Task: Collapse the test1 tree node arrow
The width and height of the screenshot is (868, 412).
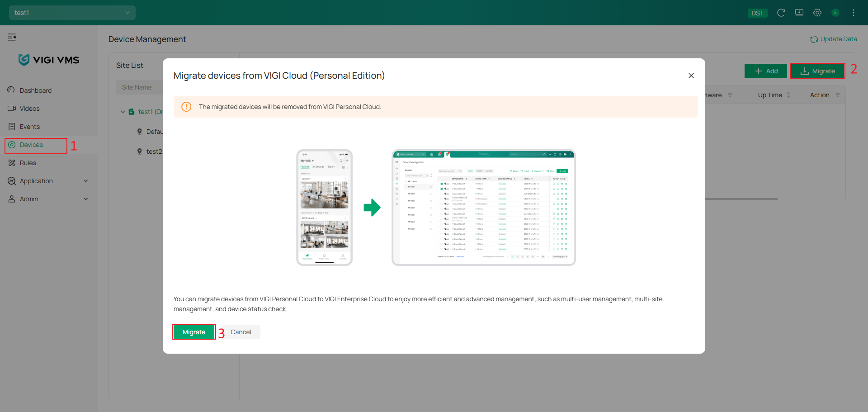Action: 123,112
